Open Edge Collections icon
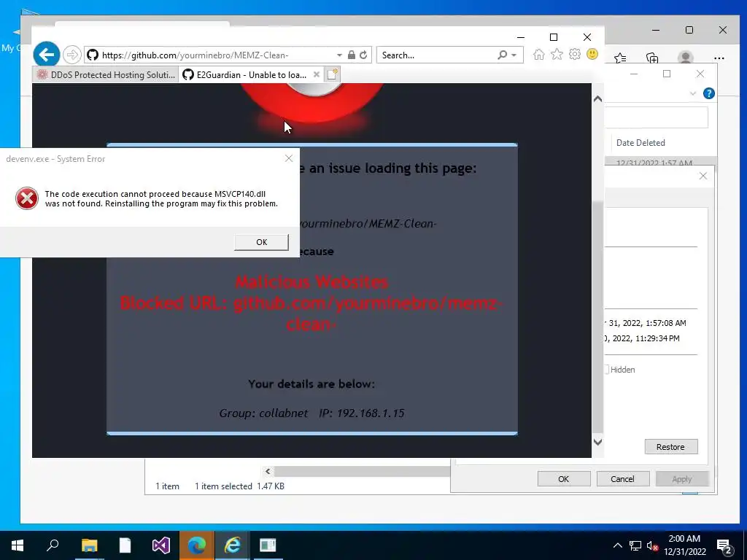The height and width of the screenshot is (560, 747). click(x=652, y=58)
